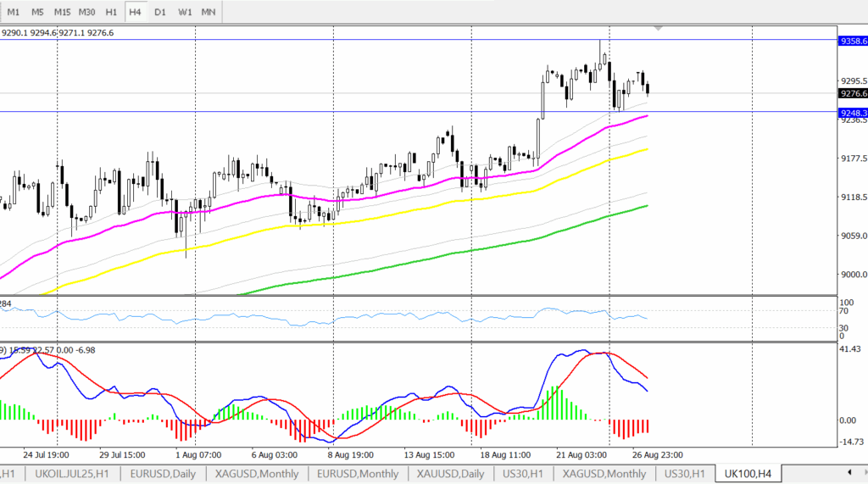Screen dimensions: 868x484
Task: Open the EURUSD,Monthly chart tab
Action: 357,474
